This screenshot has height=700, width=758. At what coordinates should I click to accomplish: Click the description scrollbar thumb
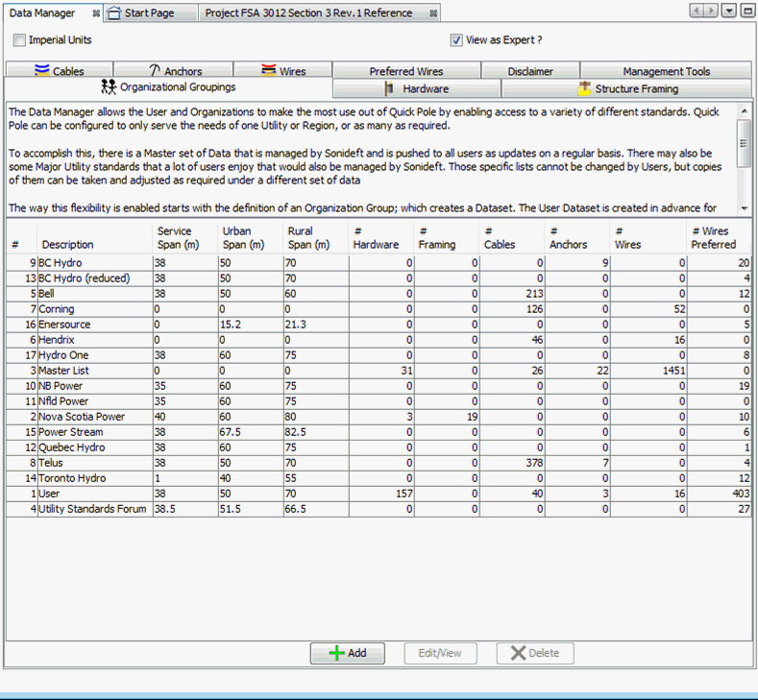click(744, 144)
